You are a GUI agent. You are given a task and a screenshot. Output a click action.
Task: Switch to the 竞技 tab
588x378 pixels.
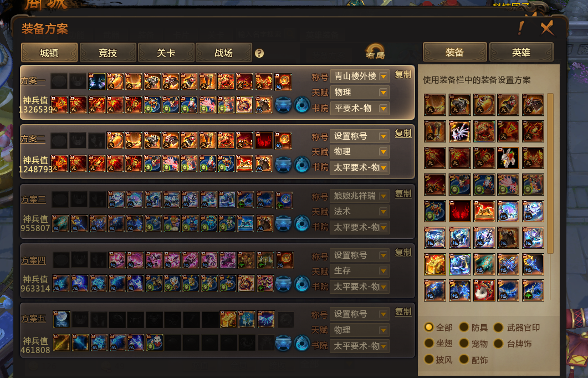tap(108, 53)
